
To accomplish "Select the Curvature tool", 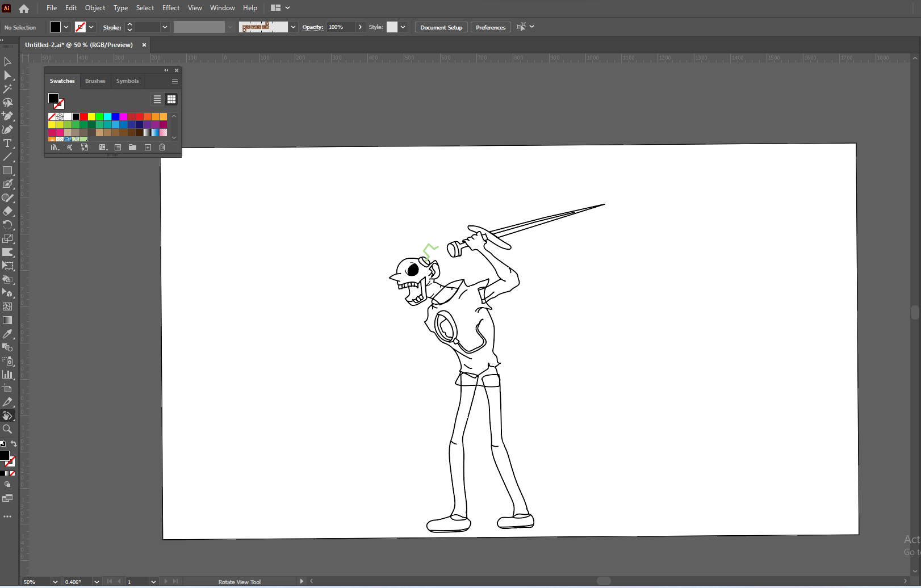I will pos(7,129).
